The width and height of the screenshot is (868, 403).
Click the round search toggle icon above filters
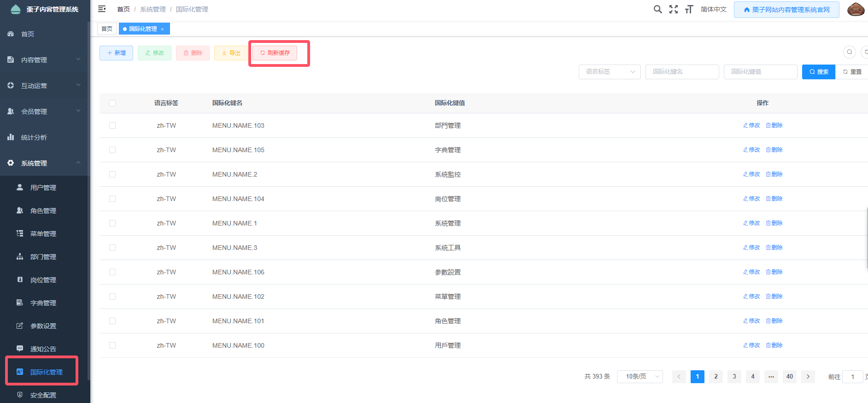(x=849, y=52)
